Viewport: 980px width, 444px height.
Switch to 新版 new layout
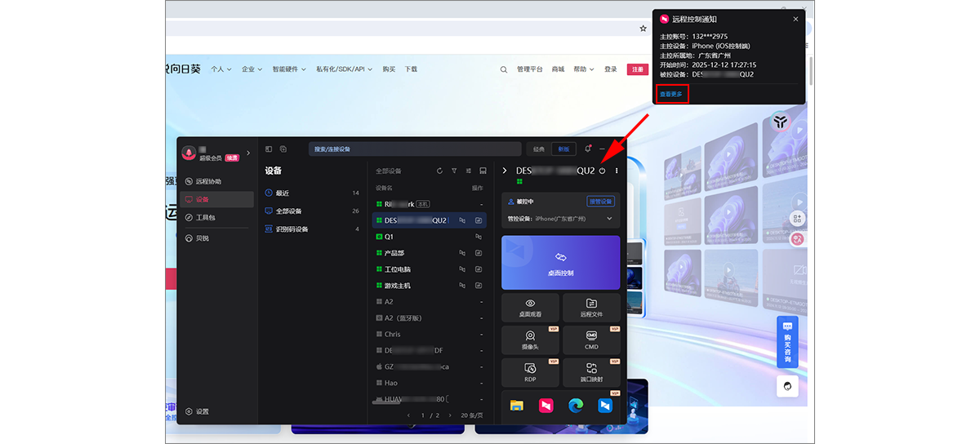[x=563, y=149]
